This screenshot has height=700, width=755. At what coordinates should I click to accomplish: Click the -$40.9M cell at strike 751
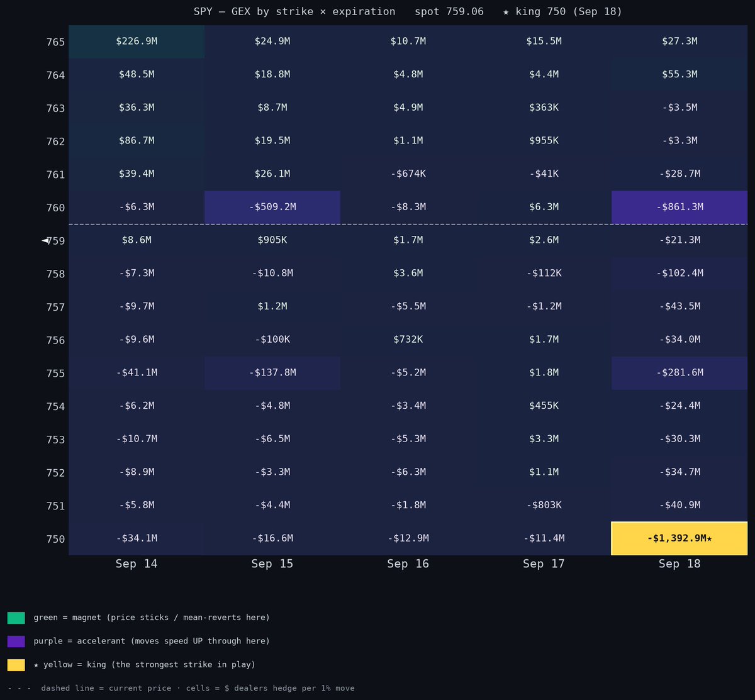click(679, 506)
